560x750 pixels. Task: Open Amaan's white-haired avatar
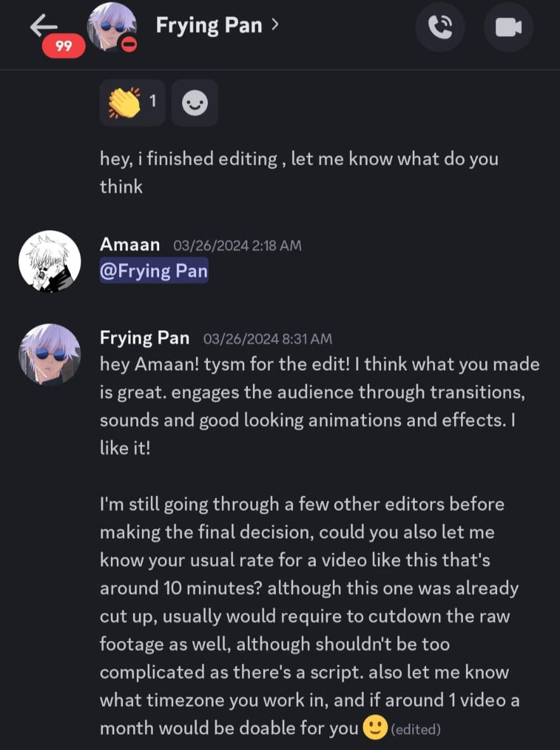coord(49,261)
